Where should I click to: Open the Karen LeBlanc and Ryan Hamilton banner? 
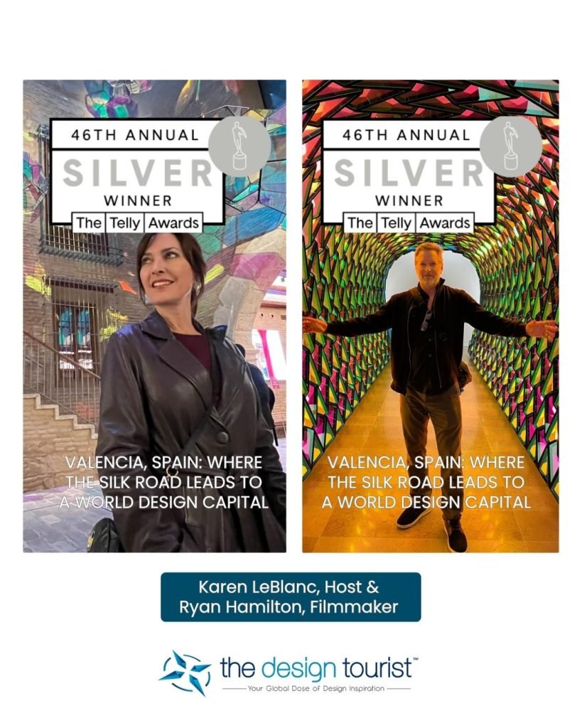(291, 597)
